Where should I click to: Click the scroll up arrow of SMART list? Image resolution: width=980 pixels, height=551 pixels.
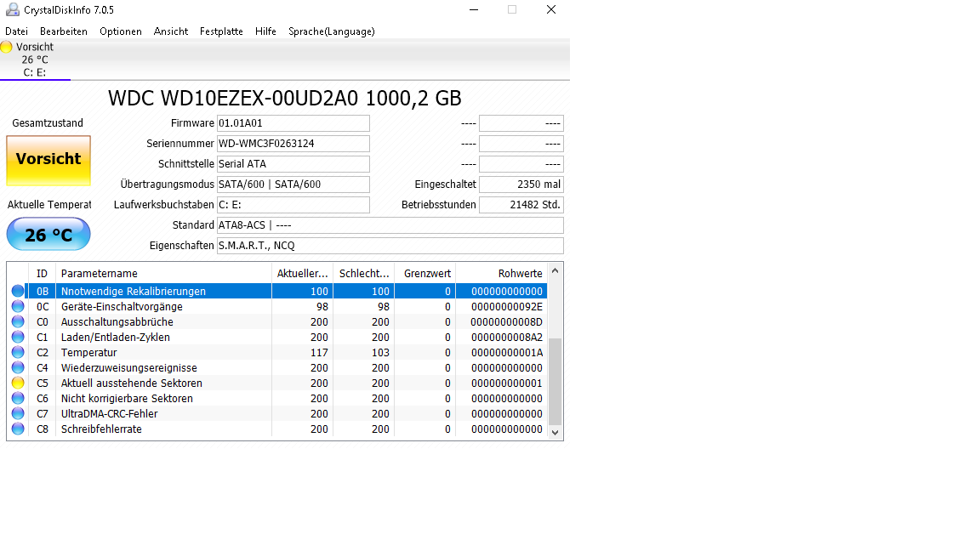[x=555, y=271]
